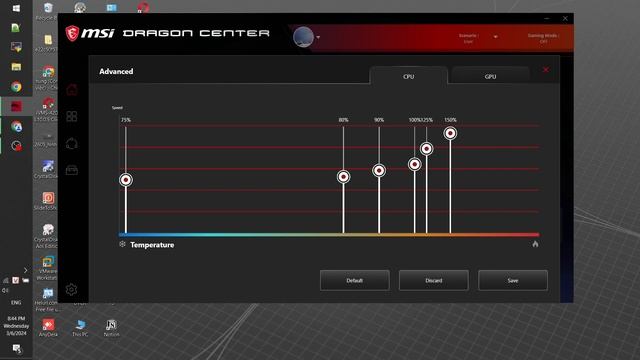Switch to the CPU tab

(409, 76)
